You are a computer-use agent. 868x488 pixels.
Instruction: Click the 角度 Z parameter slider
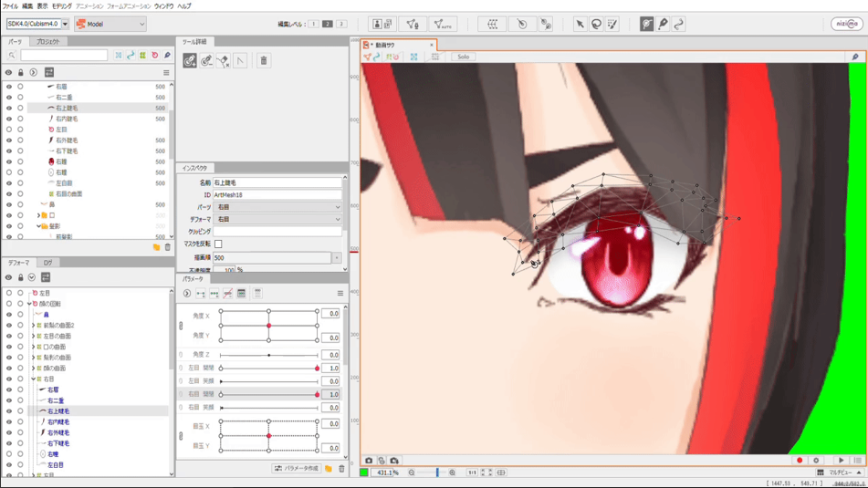269,355
